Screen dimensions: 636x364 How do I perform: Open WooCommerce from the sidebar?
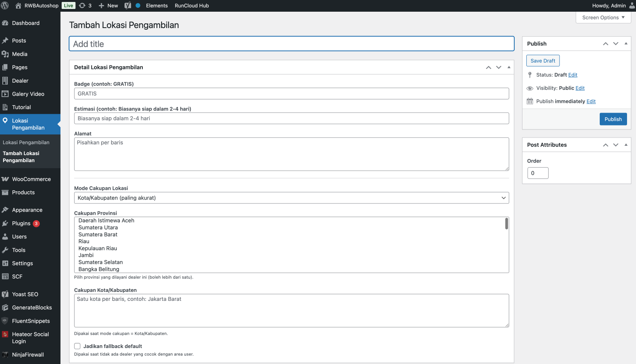click(x=31, y=179)
